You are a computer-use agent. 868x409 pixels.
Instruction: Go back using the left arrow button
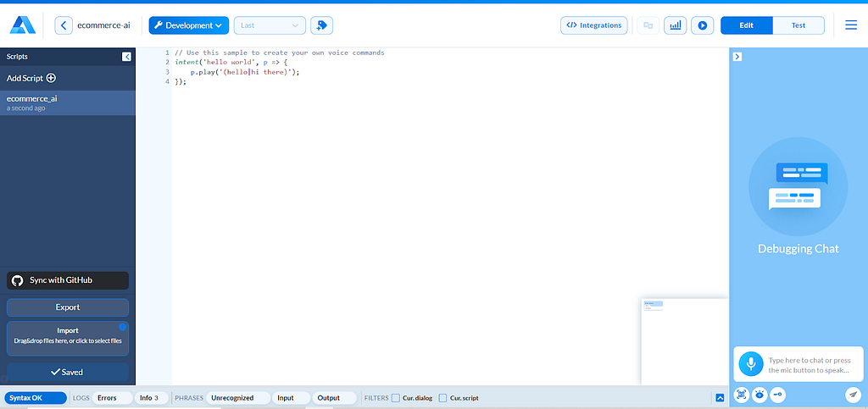(x=64, y=25)
